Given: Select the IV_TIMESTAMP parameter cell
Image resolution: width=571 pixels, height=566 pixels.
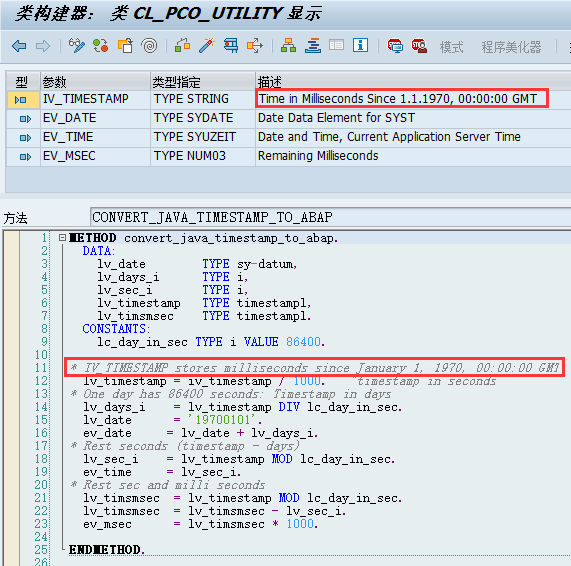Looking at the screenshot, I should [95, 99].
